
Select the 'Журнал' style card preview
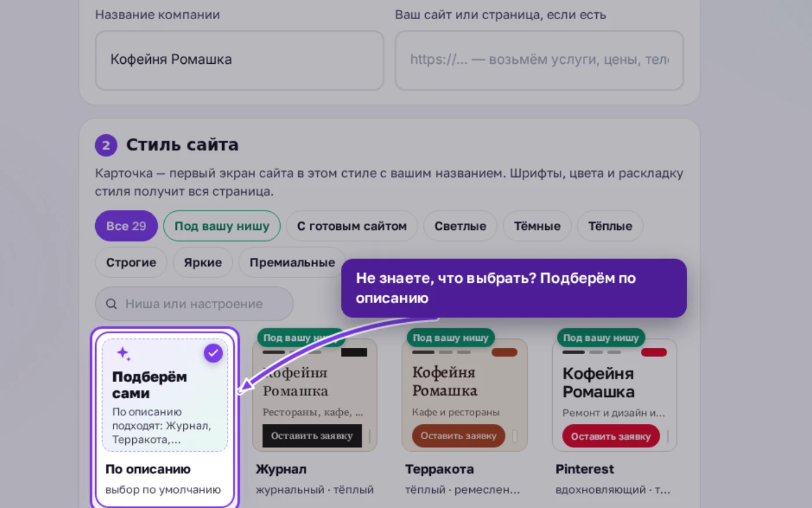tap(315, 395)
